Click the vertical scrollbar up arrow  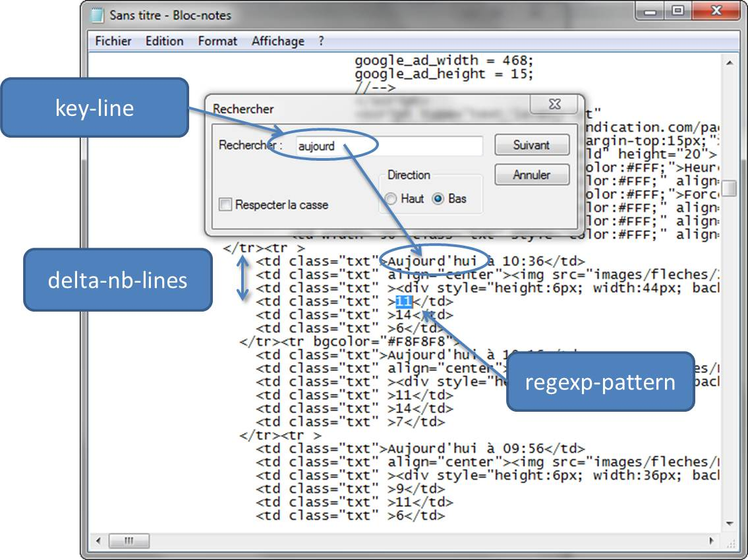(x=729, y=63)
